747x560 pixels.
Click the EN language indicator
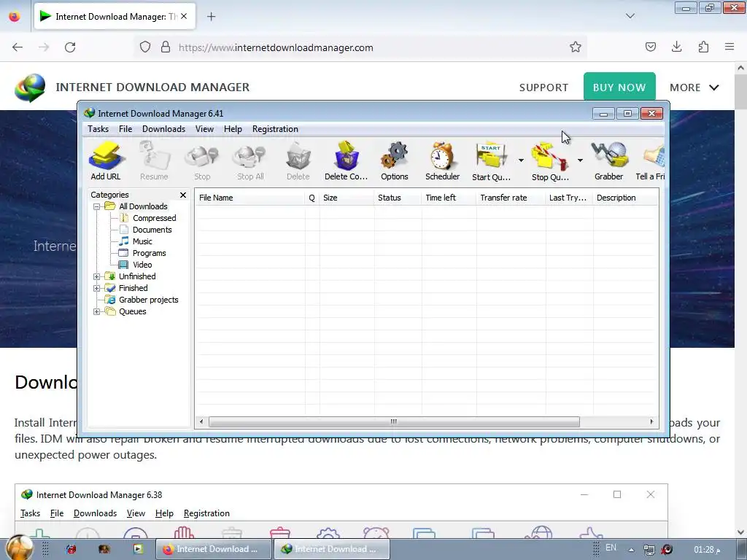click(611, 548)
